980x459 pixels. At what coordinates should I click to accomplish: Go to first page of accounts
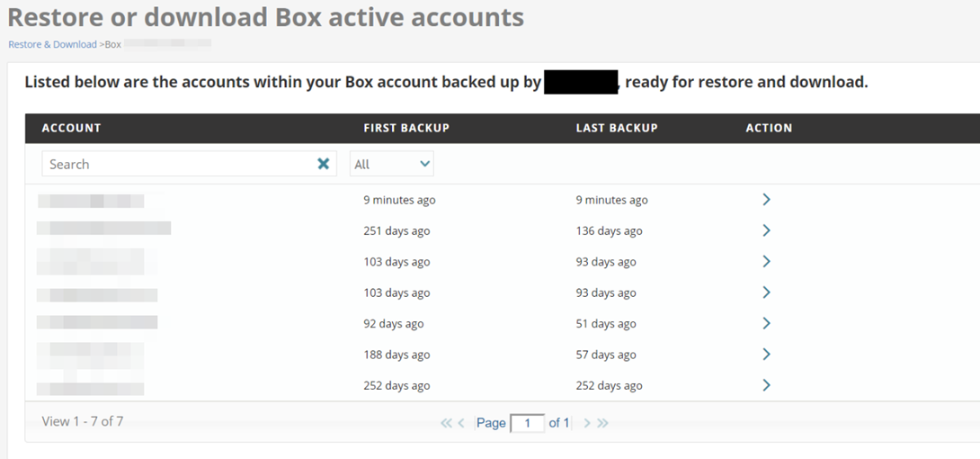[x=446, y=423]
